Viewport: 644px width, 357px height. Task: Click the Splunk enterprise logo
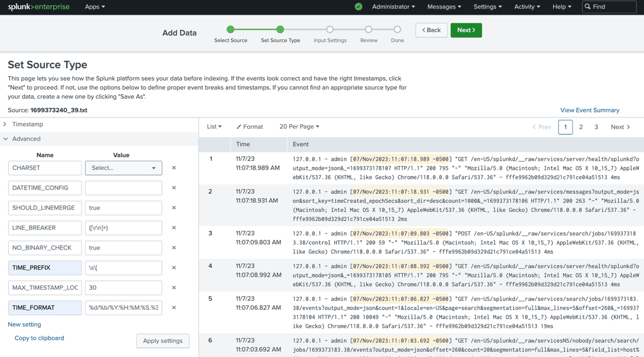pyautogui.click(x=39, y=7)
